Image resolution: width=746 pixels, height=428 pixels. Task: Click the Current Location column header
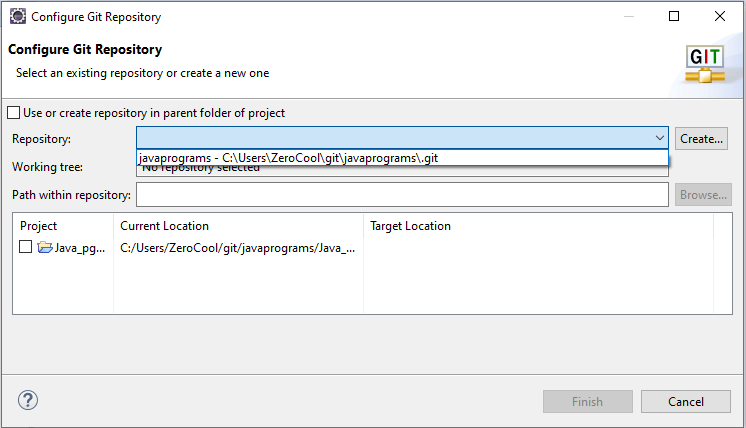point(164,226)
